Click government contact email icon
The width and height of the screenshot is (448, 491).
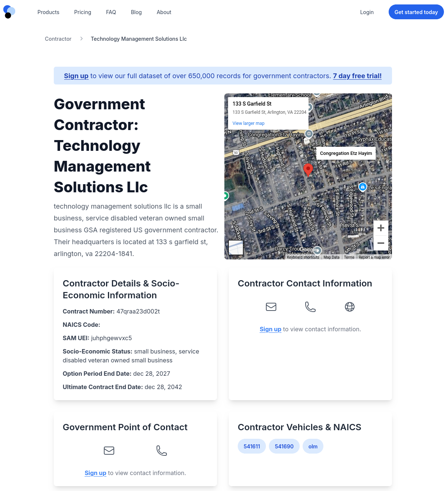[109, 451]
